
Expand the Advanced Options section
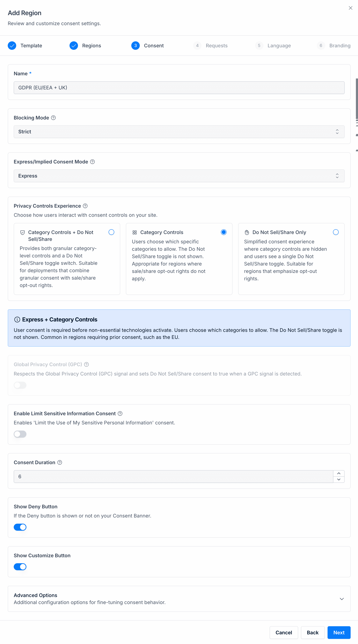341,599
